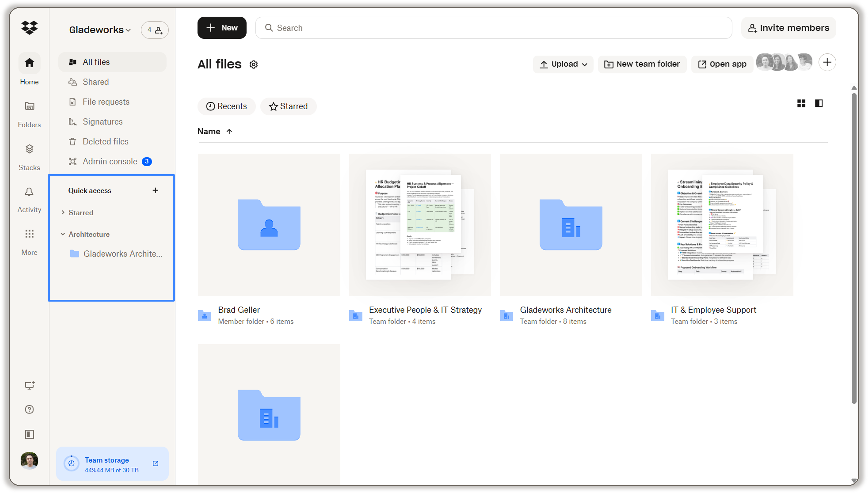Click the Team storage external link icon
The height and width of the screenshot is (493, 868).
pyautogui.click(x=155, y=464)
